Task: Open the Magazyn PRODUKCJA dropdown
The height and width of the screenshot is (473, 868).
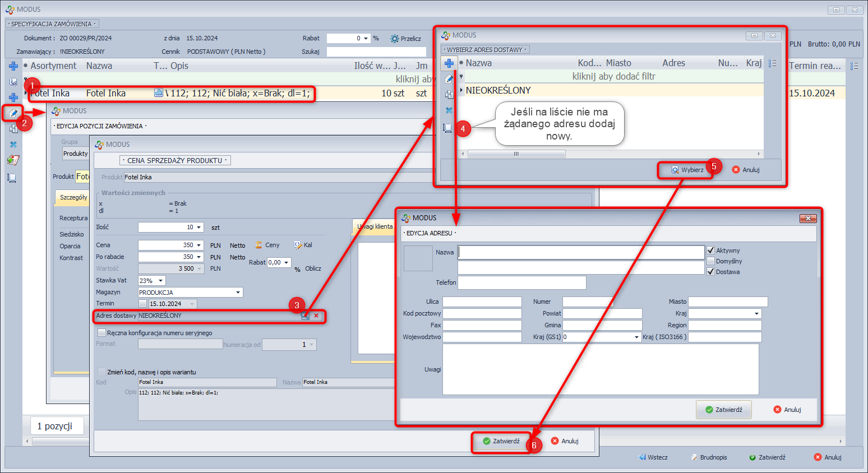Action: [238, 293]
